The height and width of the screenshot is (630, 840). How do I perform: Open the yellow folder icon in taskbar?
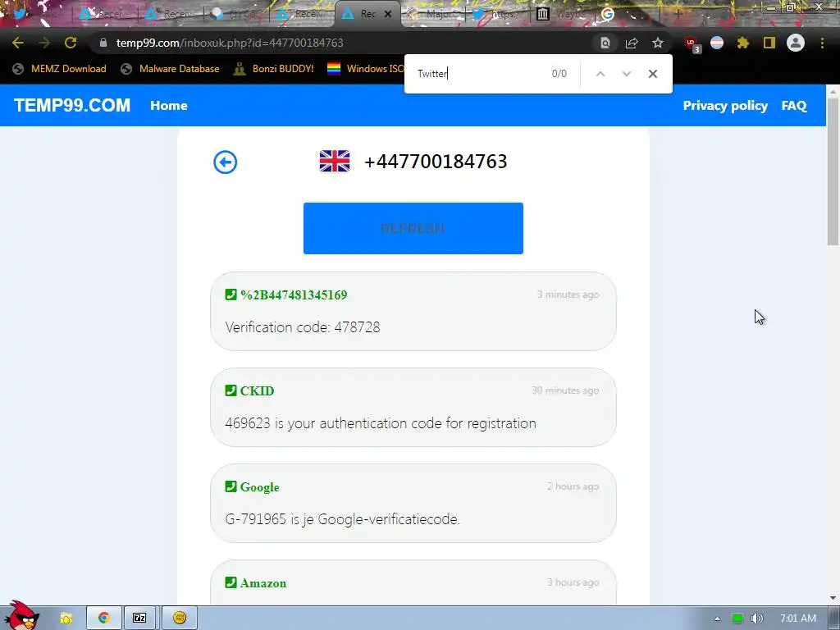tap(66, 619)
